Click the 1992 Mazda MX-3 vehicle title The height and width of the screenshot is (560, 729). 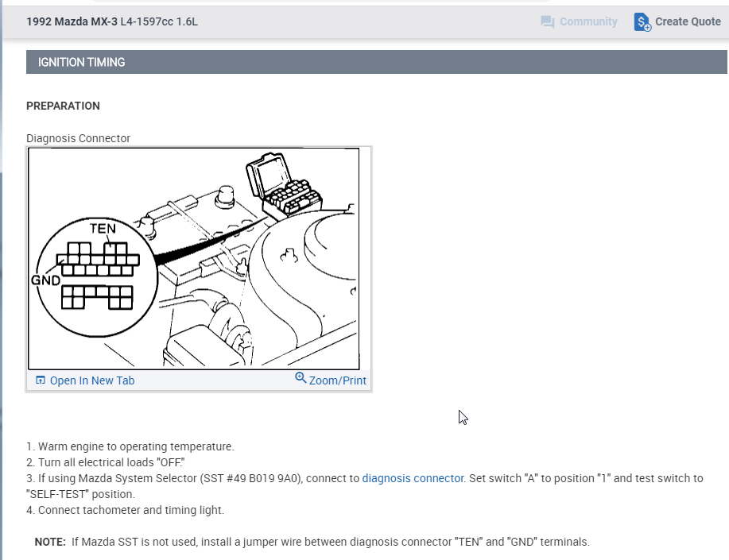[x=112, y=21]
